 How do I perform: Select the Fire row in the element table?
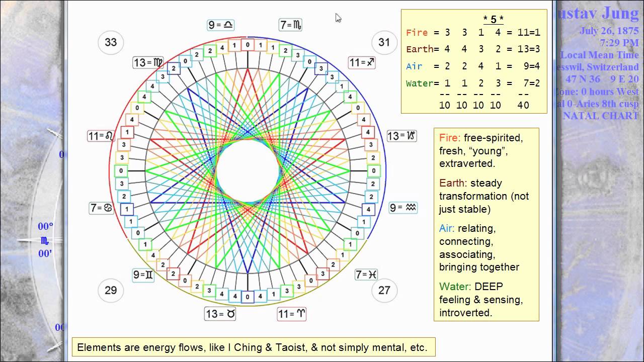pos(473,33)
